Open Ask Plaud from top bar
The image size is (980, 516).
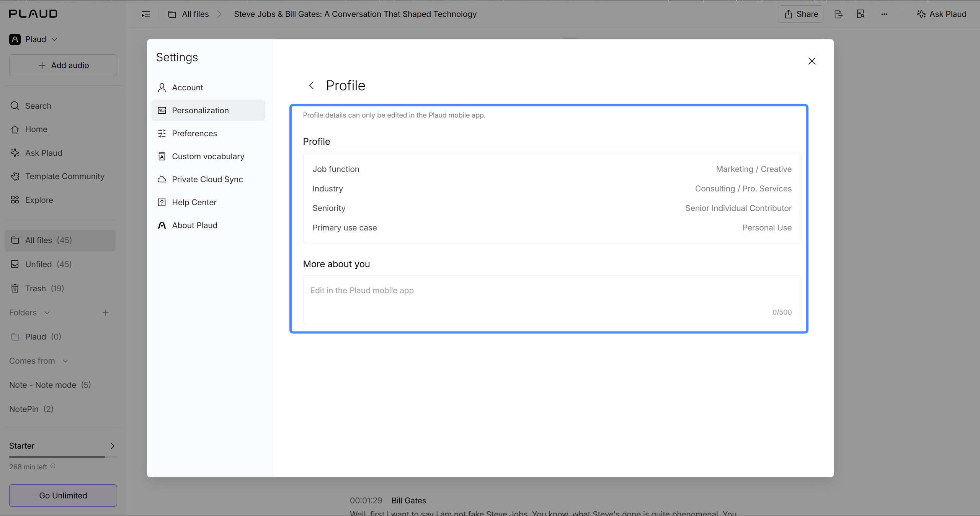pyautogui.click(x=942, y=14)
